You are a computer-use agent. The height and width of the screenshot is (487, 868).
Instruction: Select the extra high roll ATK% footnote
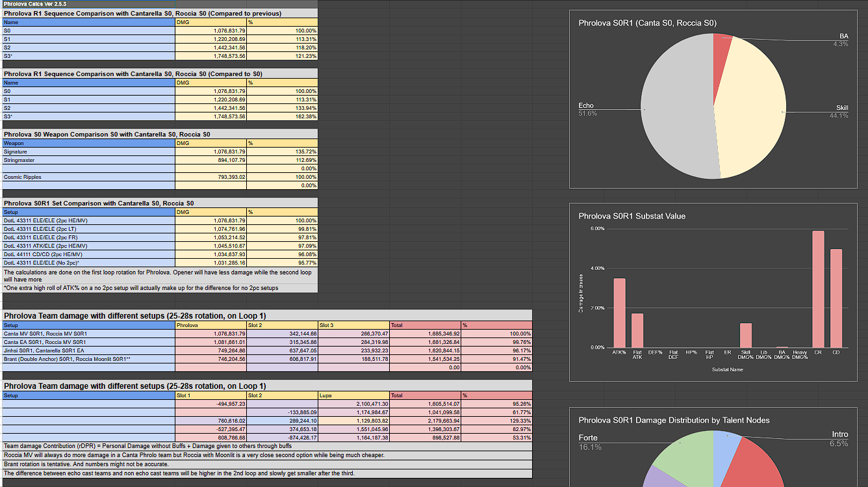point(160,288)
